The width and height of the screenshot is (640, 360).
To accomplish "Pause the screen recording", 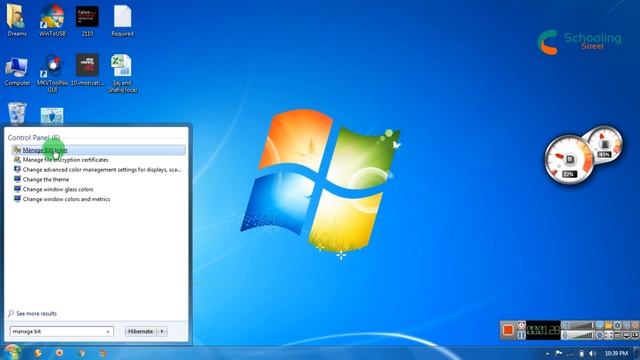I will click(521, 335).
